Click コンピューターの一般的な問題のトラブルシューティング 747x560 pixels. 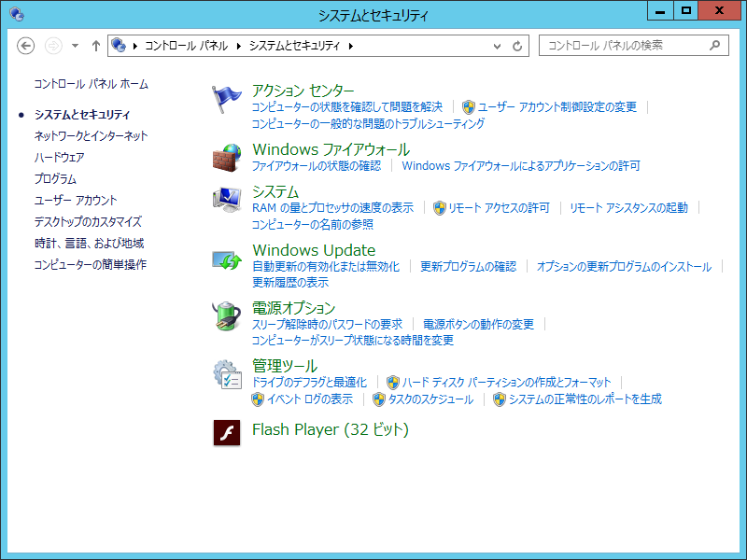pyautogui.click(x=368, y=124)
